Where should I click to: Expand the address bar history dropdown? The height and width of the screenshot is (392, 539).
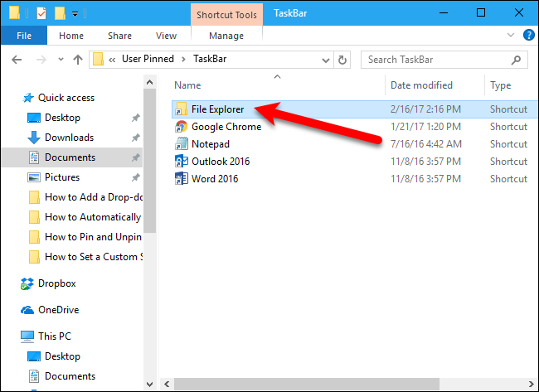(325, 60)
